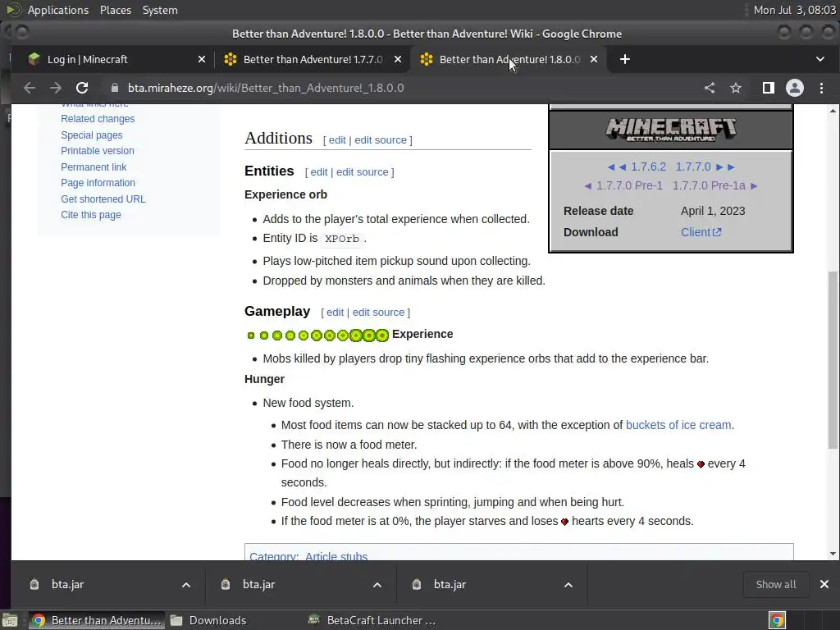Open the buckets of ice cream link
This screenshot has height=630, width=840.
tap(678, 425)
